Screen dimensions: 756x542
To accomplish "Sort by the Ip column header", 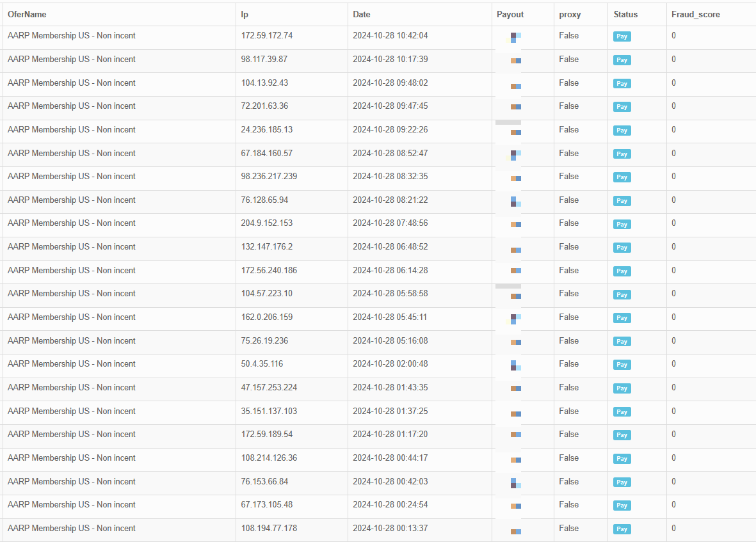I will (x=245, y=15).
